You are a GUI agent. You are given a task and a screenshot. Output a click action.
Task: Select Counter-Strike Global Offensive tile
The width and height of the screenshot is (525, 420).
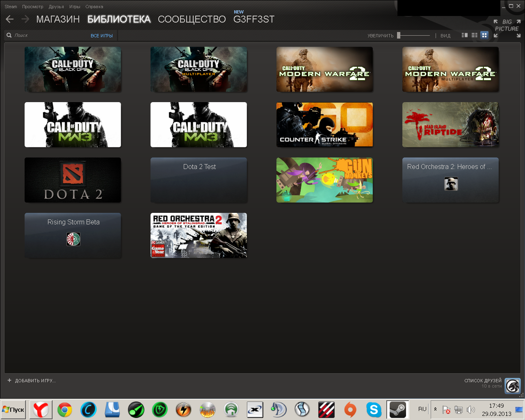[324, 125]
